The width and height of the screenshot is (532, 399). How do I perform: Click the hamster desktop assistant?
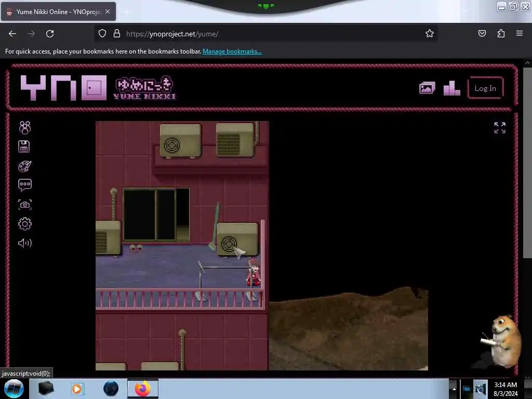click(503, 342)
